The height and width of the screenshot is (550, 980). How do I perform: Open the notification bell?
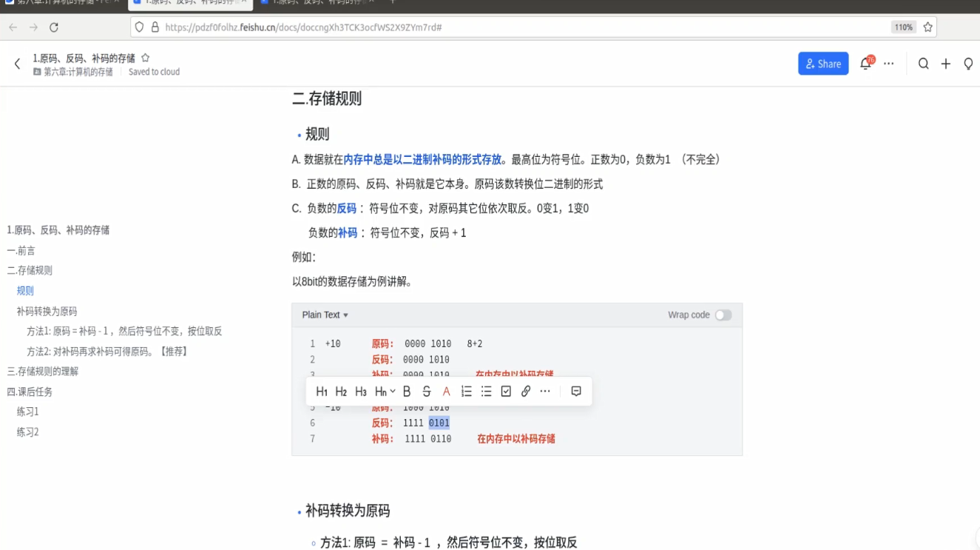pyautogui.click(x=865, y=64)
